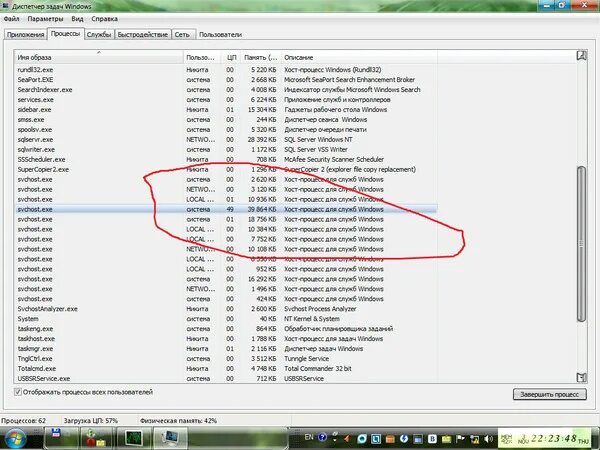This screenshot has width=600, height=450.
Task: Switch to the Пользователи tab
Action: click(x=220, y=34)
